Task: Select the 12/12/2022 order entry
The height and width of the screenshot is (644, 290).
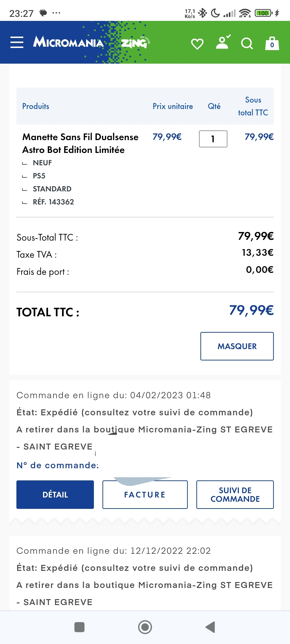Action: coord(113,551)
